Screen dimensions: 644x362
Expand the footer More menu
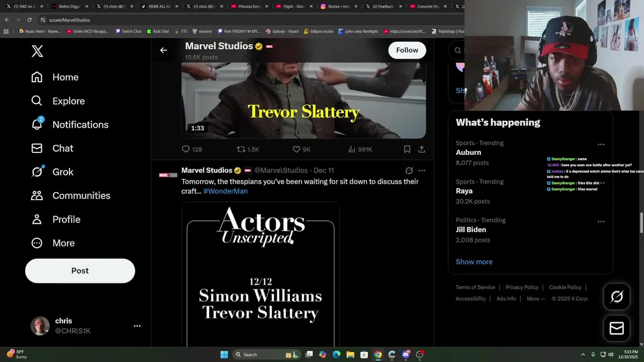[535, 299]
